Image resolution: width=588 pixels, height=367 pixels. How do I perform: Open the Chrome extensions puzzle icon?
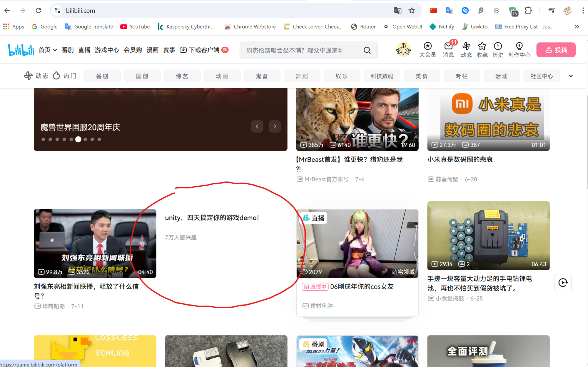click(x=528, y=11)
